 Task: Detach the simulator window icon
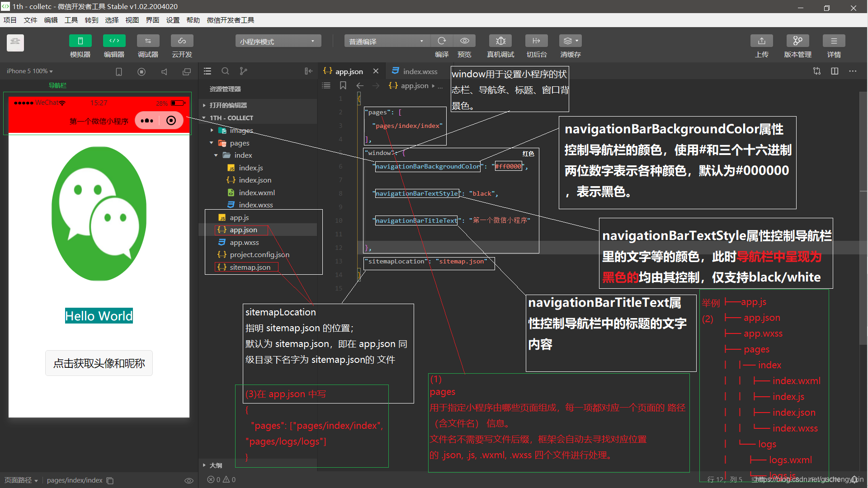pos(187,72)
